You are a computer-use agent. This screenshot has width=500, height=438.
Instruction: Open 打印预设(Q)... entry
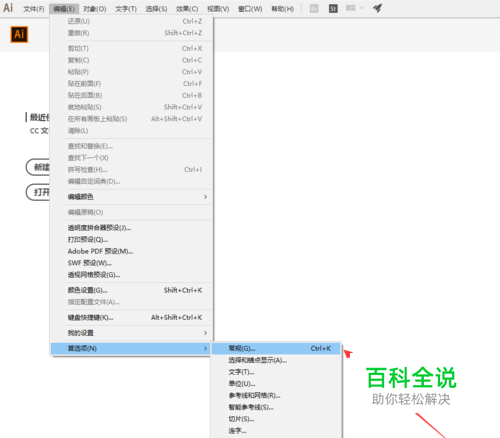[x=132, y=240]
